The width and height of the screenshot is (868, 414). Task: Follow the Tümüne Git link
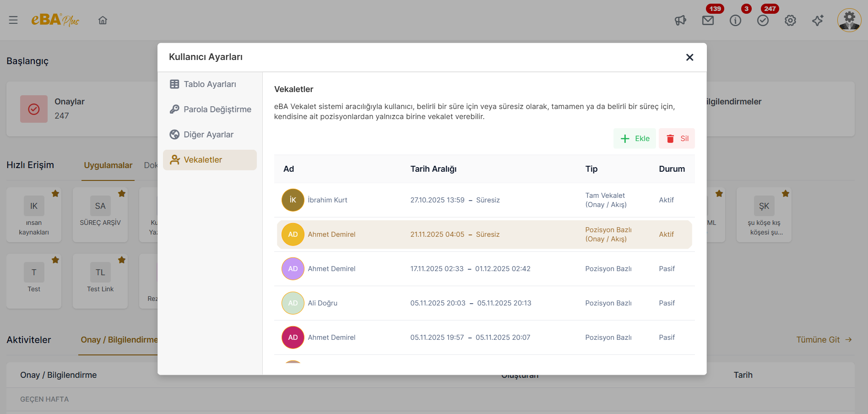824,340
